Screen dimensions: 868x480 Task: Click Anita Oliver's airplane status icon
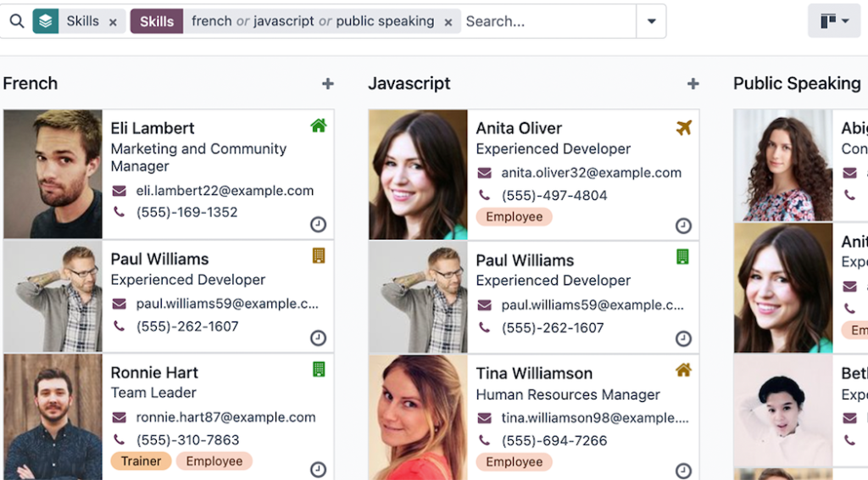(x=684, y=128)
